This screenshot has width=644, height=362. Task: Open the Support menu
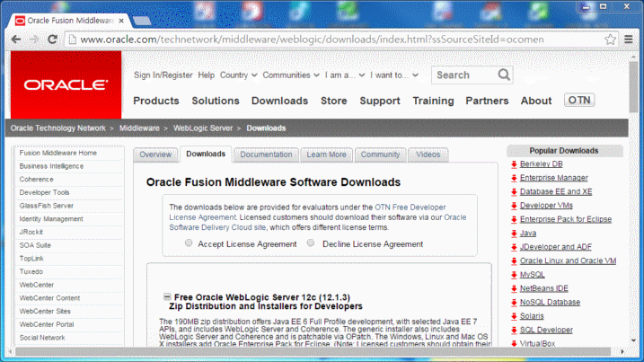point(380,101)
